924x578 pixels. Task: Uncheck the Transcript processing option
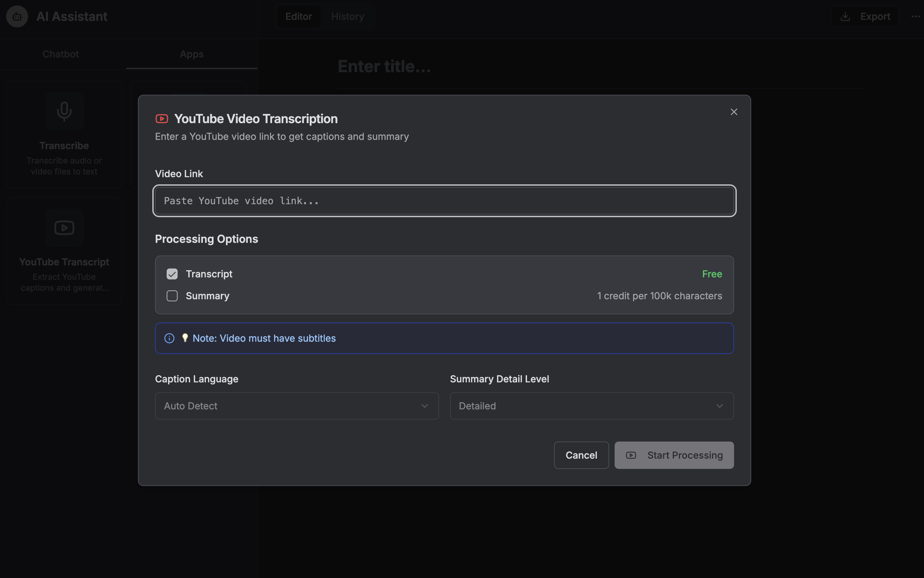[x=172, y=274]
